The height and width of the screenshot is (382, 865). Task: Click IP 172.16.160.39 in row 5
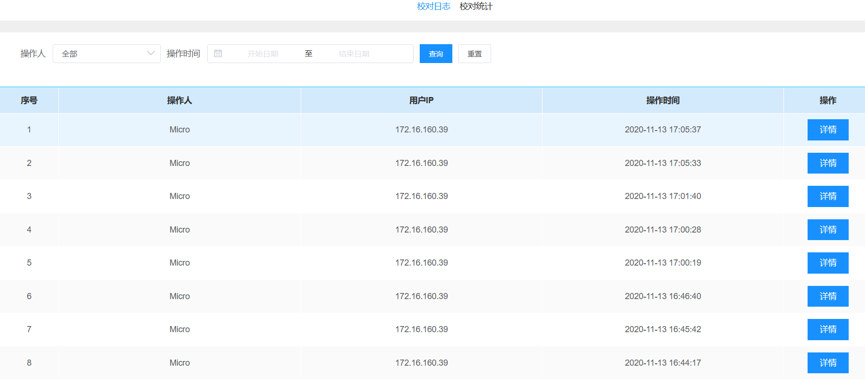pos(421,263)
